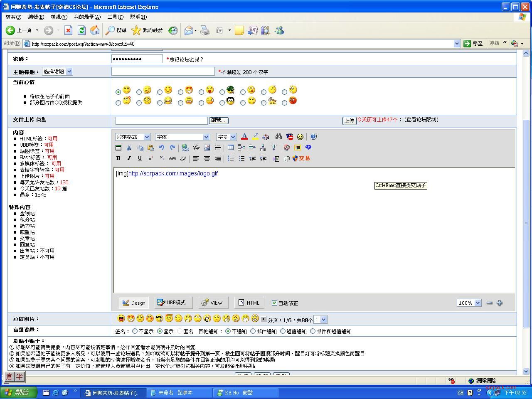Click the Underline icon in editor toolbar
532x399 pixels.
click(x=140, y=158)
